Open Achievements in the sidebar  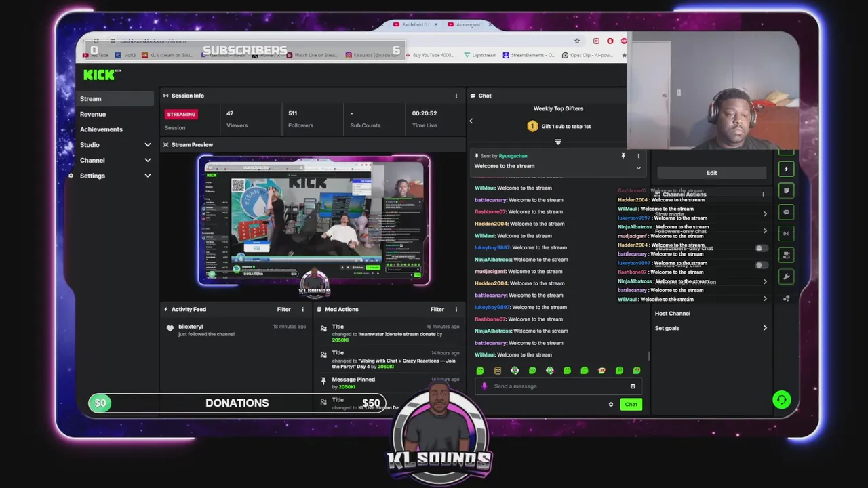(101, 129)
